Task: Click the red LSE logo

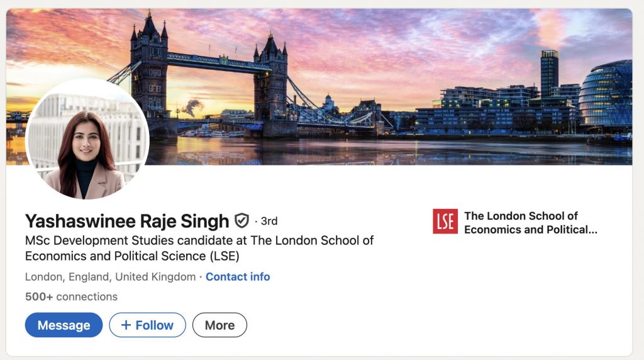Action: click(x=445, y=222)
